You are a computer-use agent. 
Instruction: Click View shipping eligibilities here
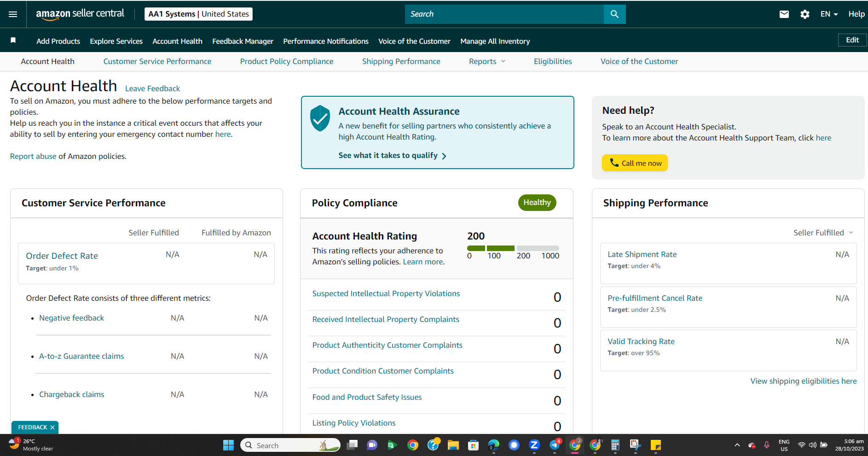click(804, 381)
